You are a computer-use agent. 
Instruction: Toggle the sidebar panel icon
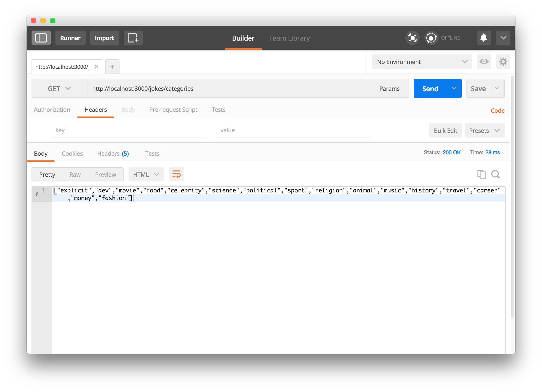pyautogui.click(x=41, y=38)
